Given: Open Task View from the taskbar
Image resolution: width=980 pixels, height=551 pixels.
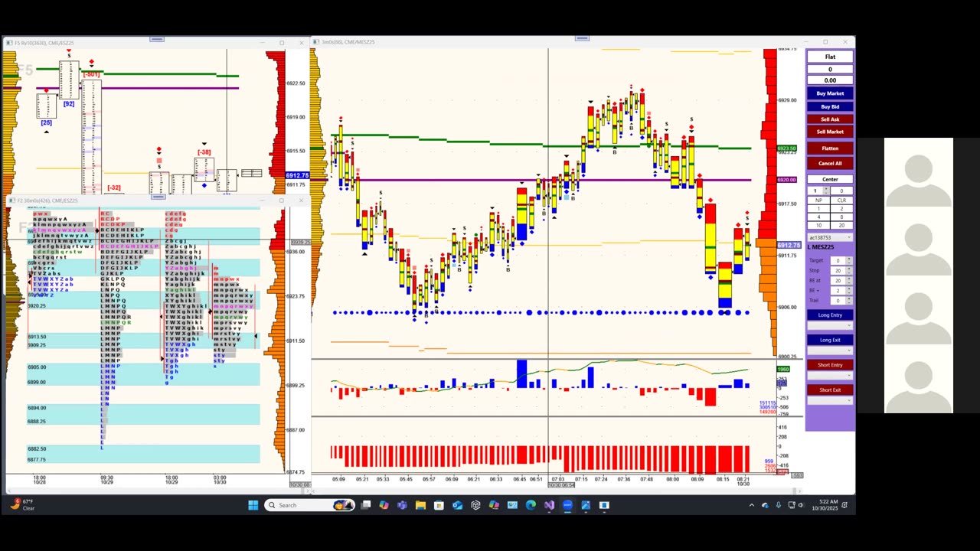Looking at the screenshot, I should tap(366, 505).
